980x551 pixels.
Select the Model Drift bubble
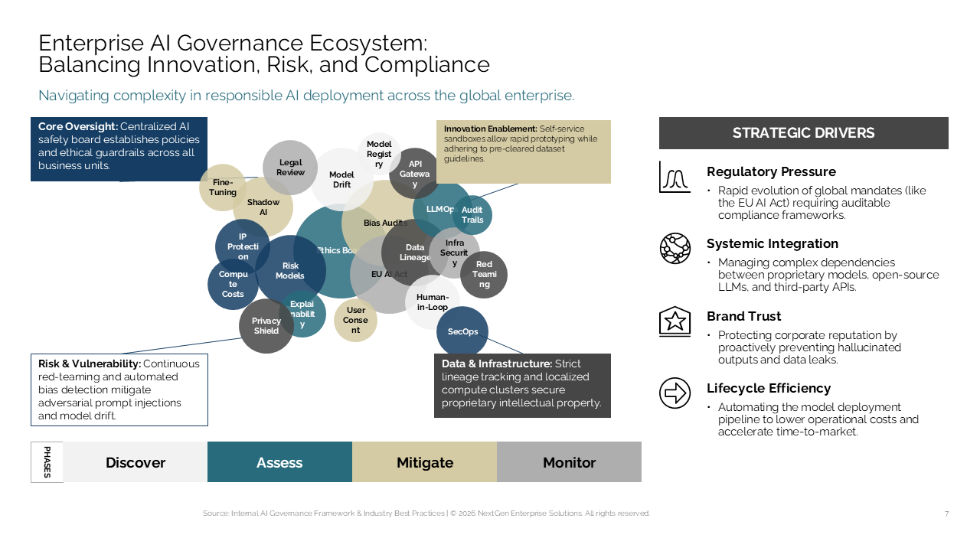[341, 180]
